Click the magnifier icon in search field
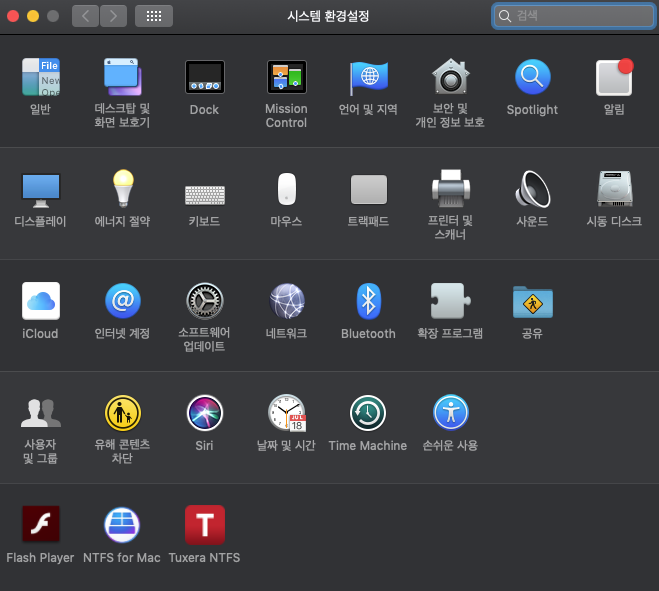659x591 pixels. tap(504, 16)
